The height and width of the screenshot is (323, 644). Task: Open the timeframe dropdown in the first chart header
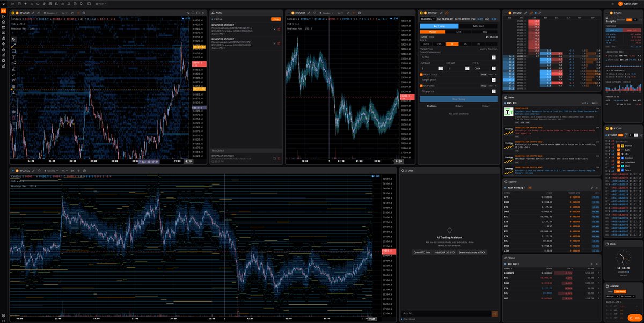click(64, 13)
